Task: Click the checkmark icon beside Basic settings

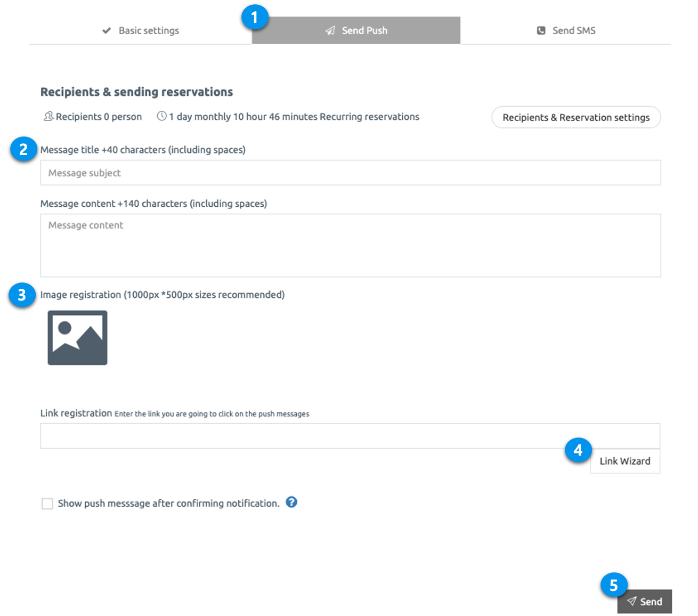Action: (x=107, y=31)
